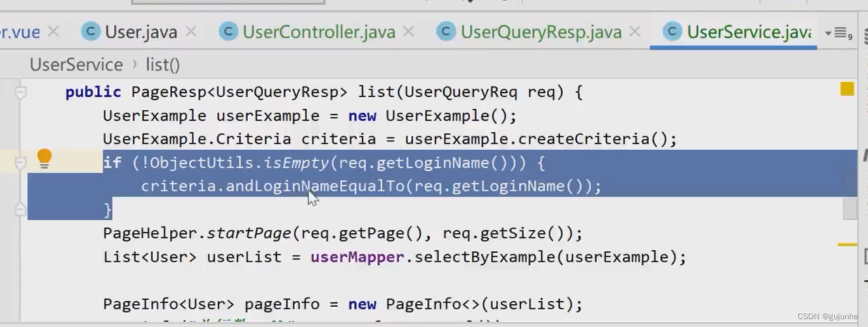Click the yellow inspection status square

pos(847,89)
